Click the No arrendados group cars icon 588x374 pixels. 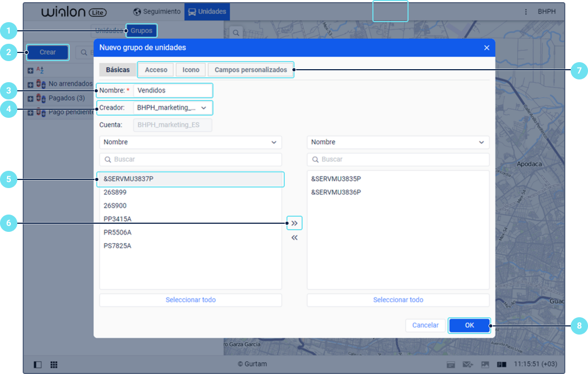tap(41, 84)
